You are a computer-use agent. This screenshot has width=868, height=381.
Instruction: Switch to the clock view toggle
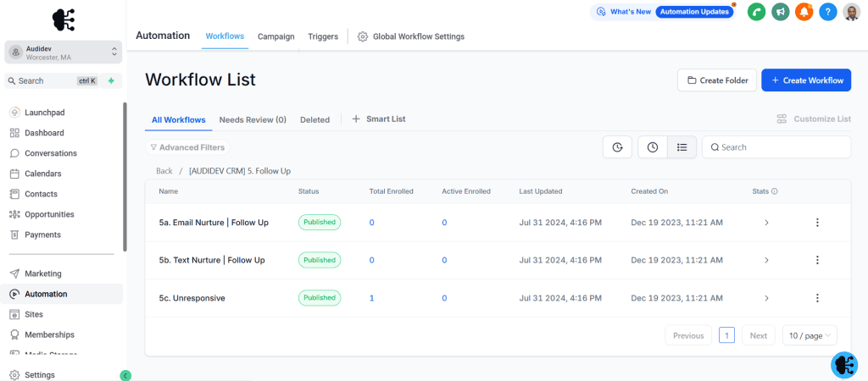tap(653, 147)
